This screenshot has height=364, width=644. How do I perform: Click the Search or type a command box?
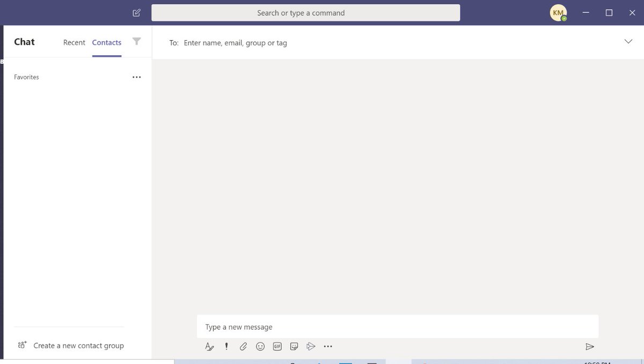[x=306, y=13]
